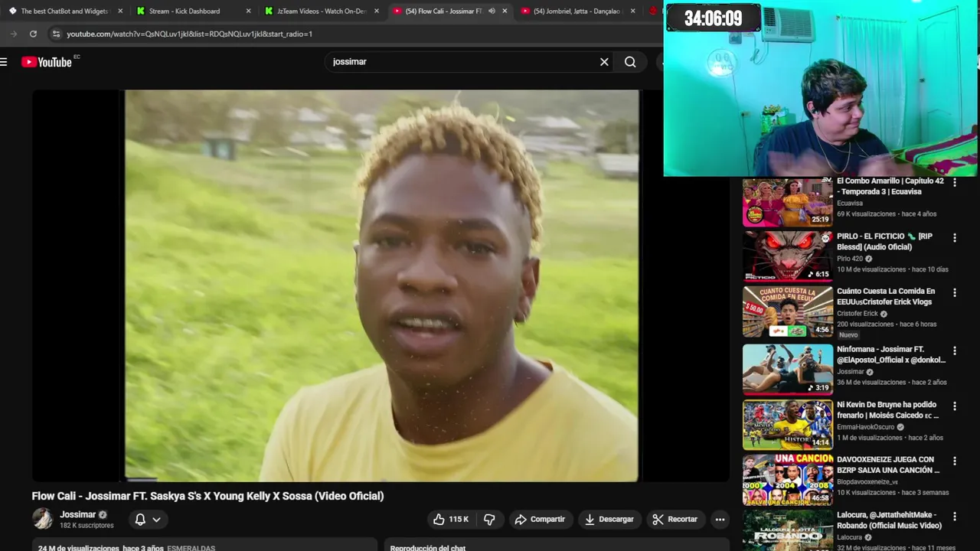Go to YouTube home via logo
980x551 pixels.
click(x=47, y=62)
